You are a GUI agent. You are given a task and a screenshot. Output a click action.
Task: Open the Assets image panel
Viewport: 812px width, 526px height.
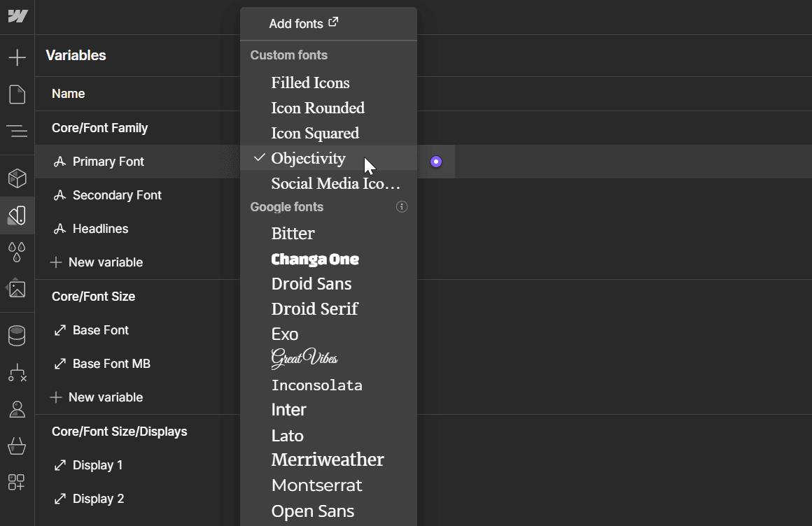(x=17, y=288)
